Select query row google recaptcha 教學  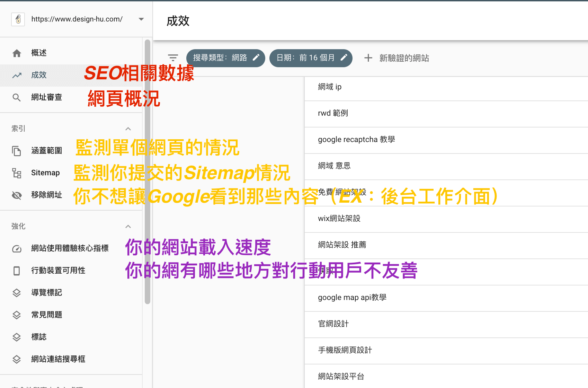[446, 140]
